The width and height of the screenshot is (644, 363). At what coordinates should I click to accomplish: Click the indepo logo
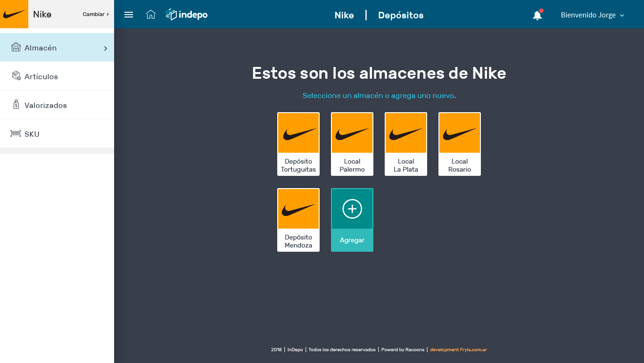click(x=187, y=15)
